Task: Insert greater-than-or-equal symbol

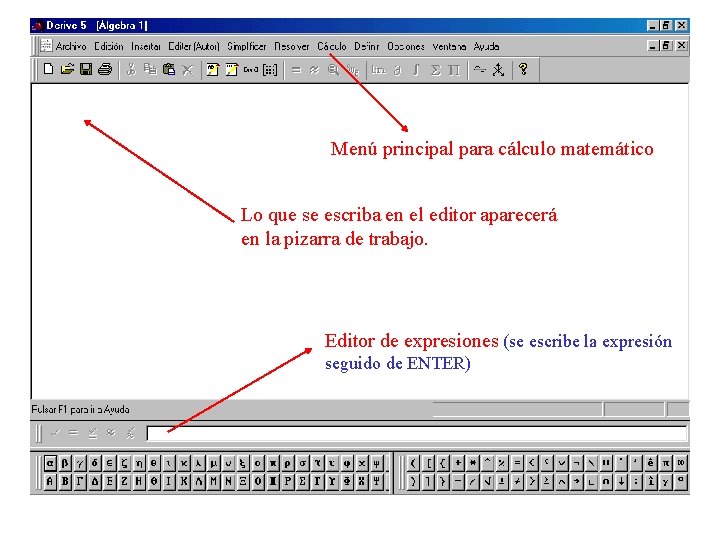Action: pyautogui.click(x=547, y=482)
